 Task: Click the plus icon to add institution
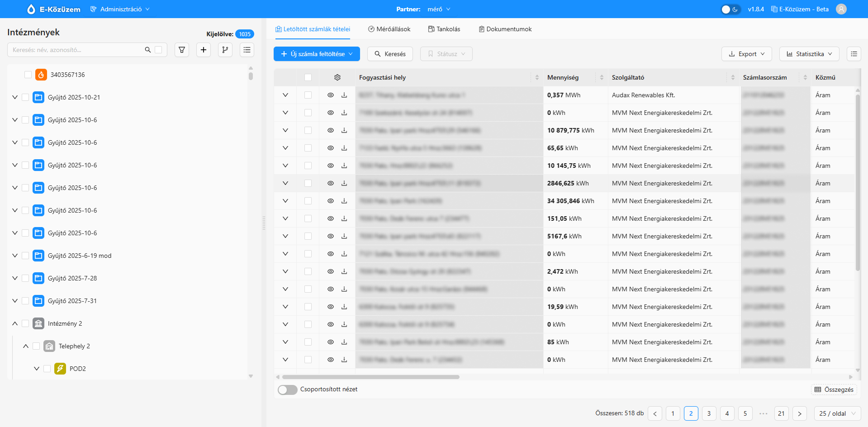point(204,50)
